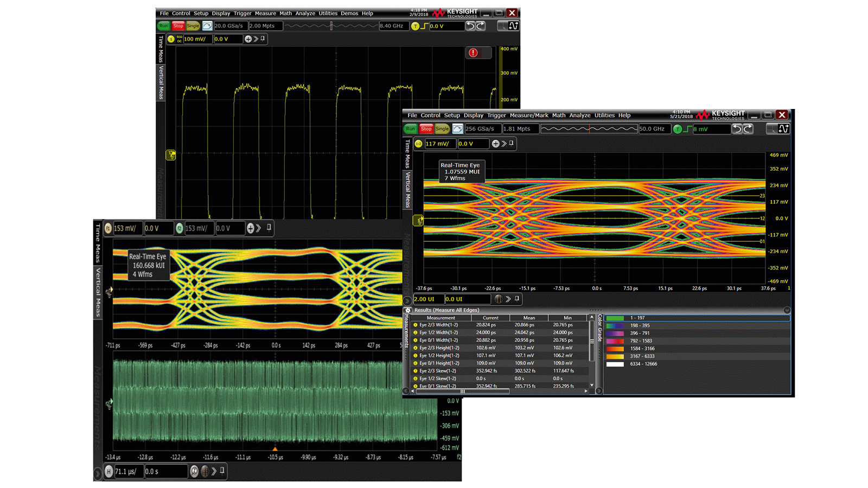Click the undo arrow in back window toolbar

pyautogui.click(x=470, y=25)
